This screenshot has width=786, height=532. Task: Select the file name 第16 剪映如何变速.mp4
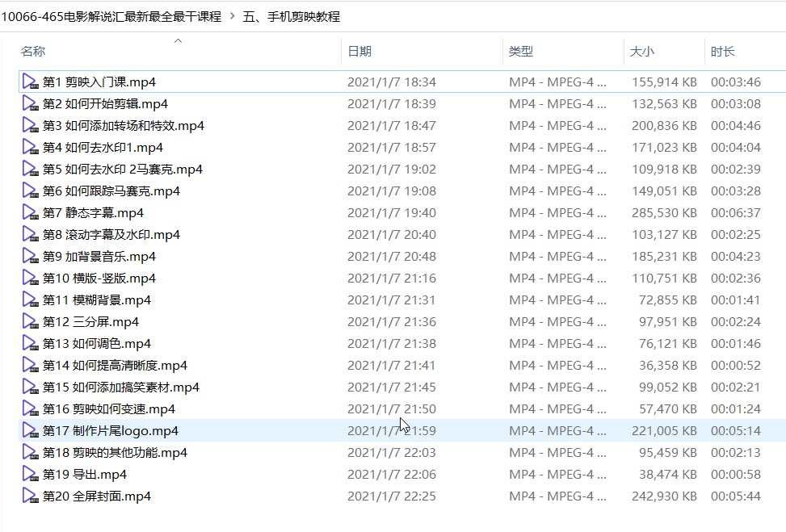109,408
